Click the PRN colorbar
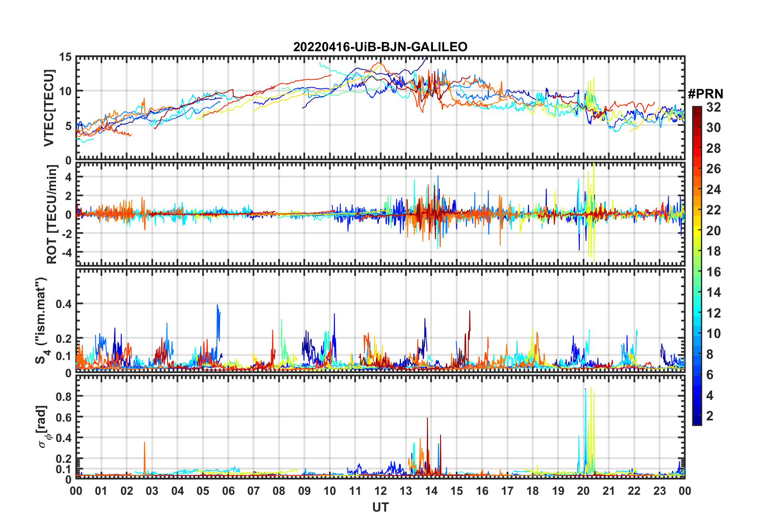 point(697,266)
